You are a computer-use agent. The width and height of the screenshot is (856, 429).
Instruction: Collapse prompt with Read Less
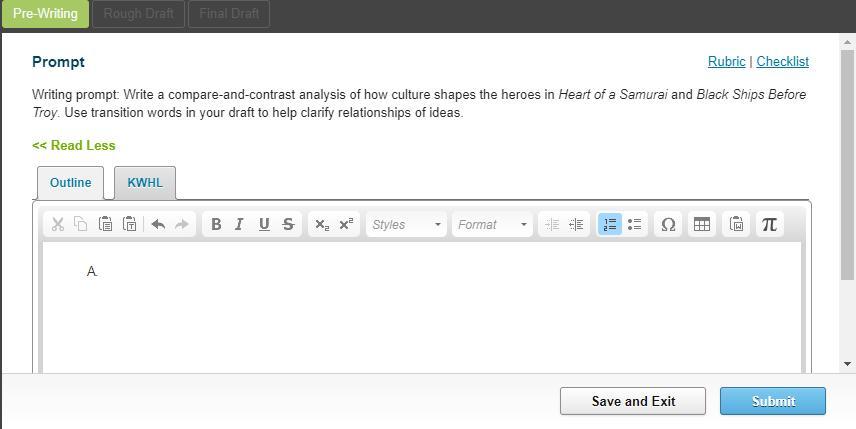coord(74,146)
